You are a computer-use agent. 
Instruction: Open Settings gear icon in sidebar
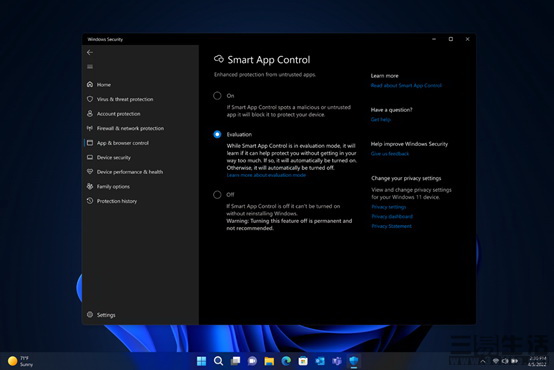(x=90, y=315)
